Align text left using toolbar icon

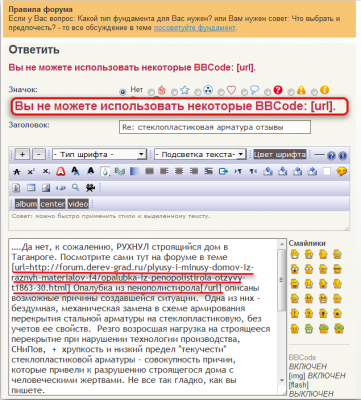click(x=164, y=171)
